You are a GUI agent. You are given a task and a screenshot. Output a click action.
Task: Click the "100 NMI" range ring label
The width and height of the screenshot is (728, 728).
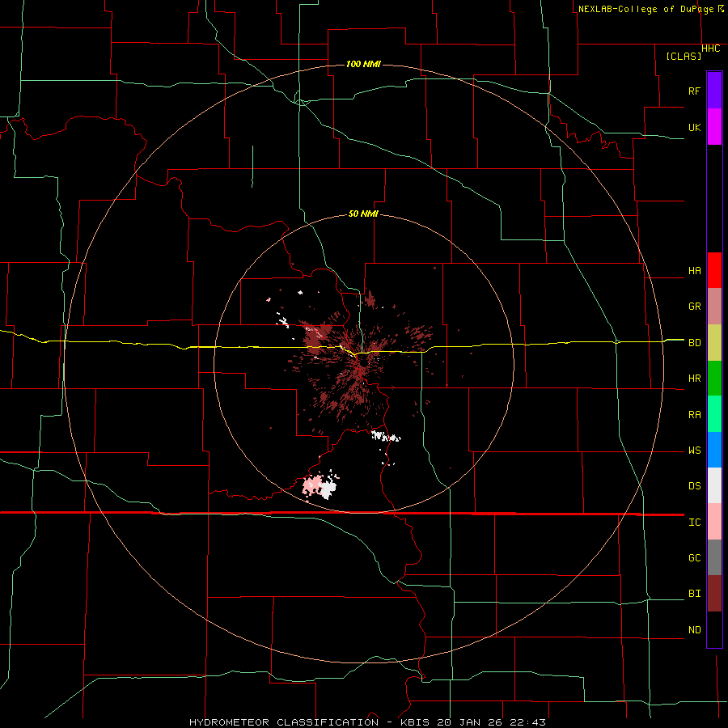[363, 64]
